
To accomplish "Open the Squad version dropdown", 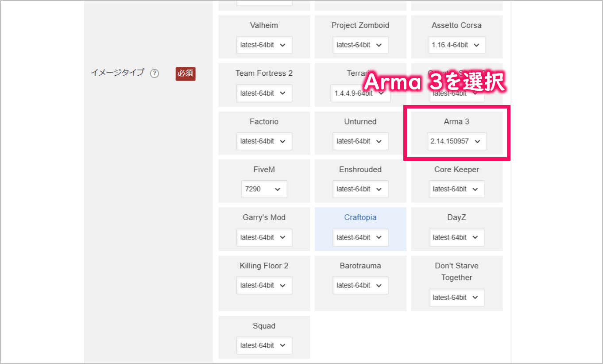I will [x=264, y=345].
